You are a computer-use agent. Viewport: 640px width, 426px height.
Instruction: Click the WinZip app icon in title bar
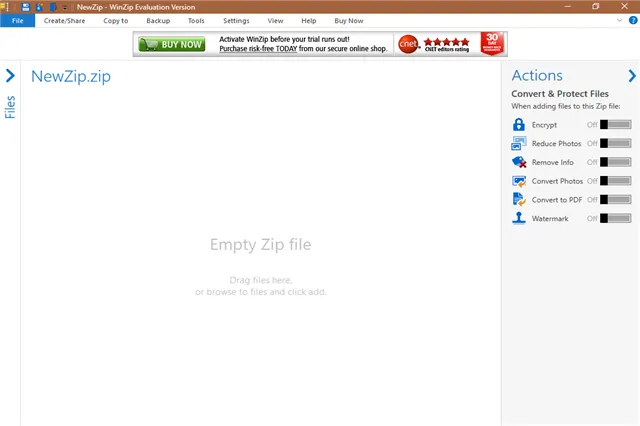pyautogui.click(x=4, y=7)
